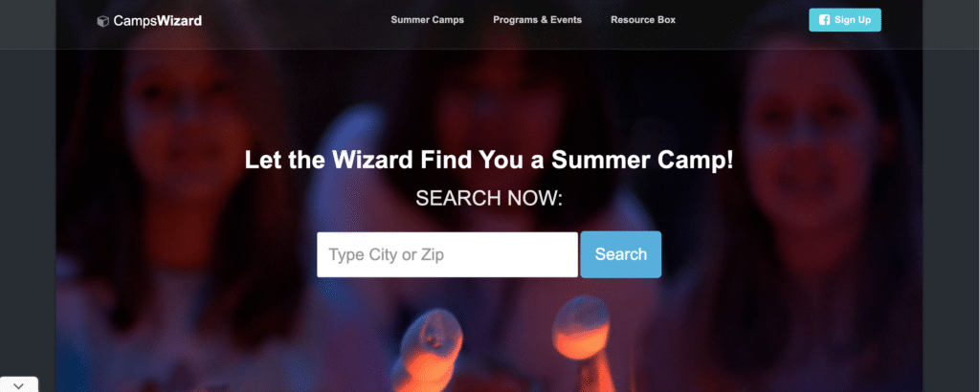Open the Summer Camps nav item

pos(428,20)
